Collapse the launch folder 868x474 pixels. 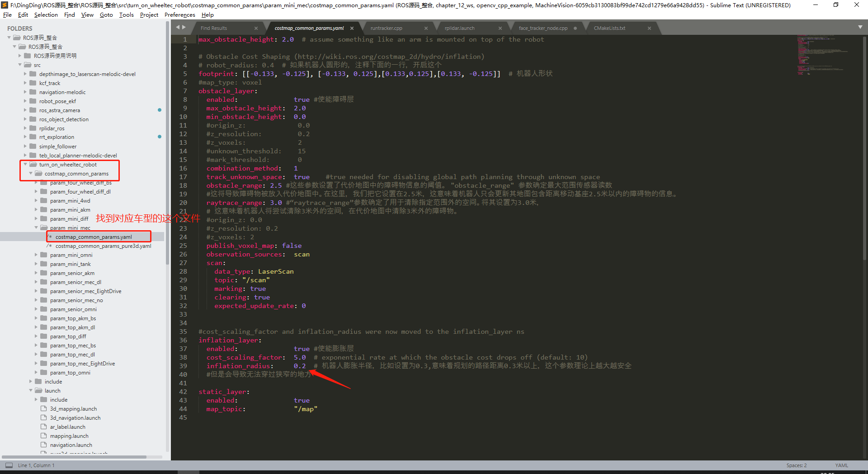tap(31, 391)
